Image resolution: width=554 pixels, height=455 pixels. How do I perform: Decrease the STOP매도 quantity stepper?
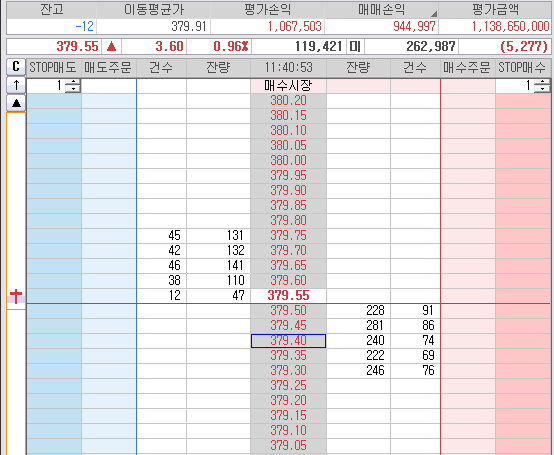[73, 89]
